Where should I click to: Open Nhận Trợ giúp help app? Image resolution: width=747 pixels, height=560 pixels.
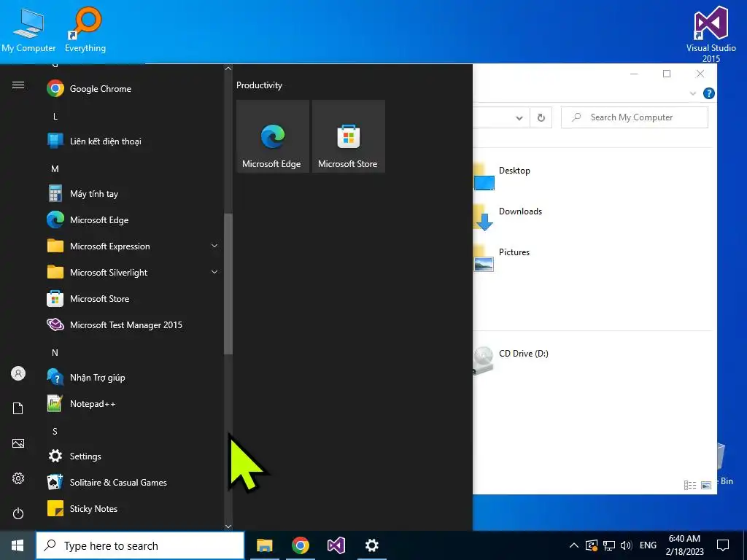coord(133,378)
